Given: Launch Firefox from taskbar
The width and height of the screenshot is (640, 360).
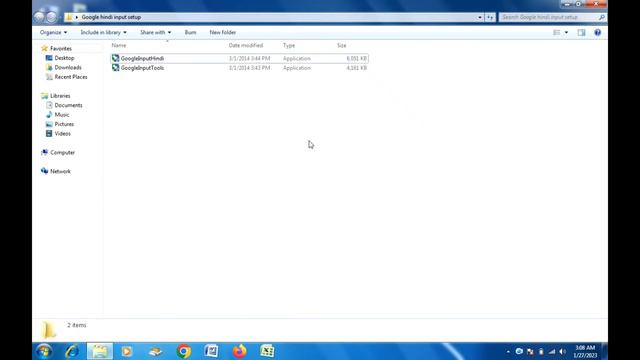Looking at the screenshot, I should [240, 351].
